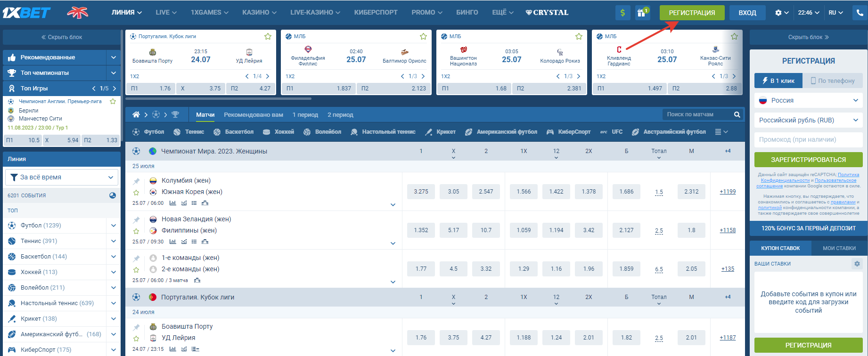Add Burnley vs Manchester City to favorites
The width and height of the screenshot is (868, 356).
113,101
